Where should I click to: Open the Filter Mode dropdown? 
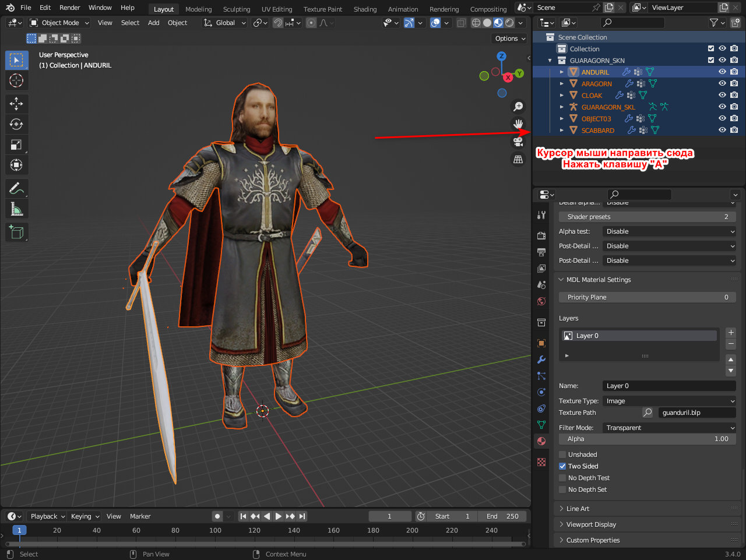coord(669,428)
